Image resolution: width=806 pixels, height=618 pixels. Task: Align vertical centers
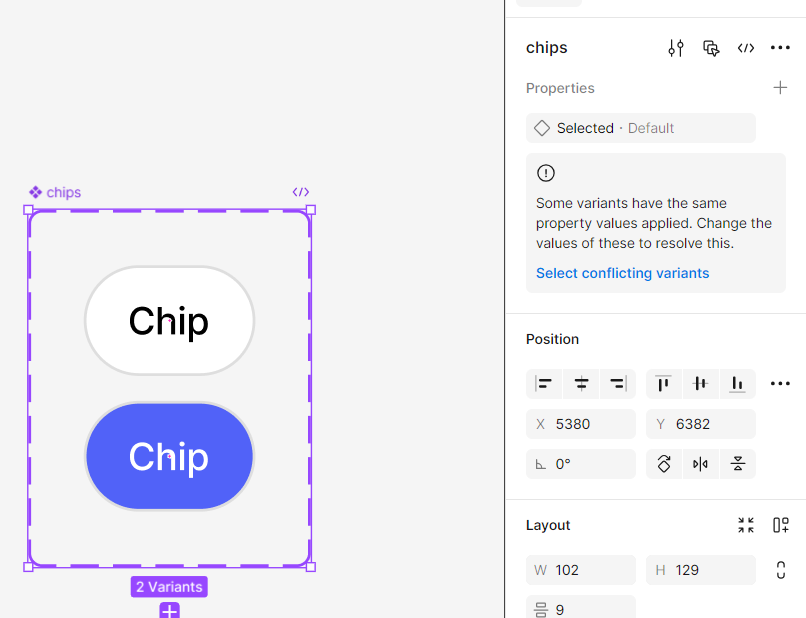pyautogui.click(x=701, y=384)
